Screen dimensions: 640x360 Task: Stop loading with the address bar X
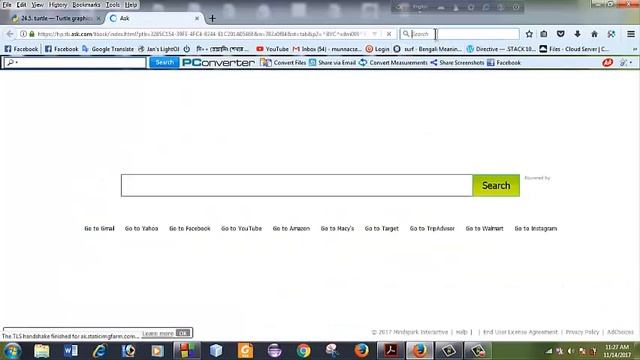click(x=389, y=34)
